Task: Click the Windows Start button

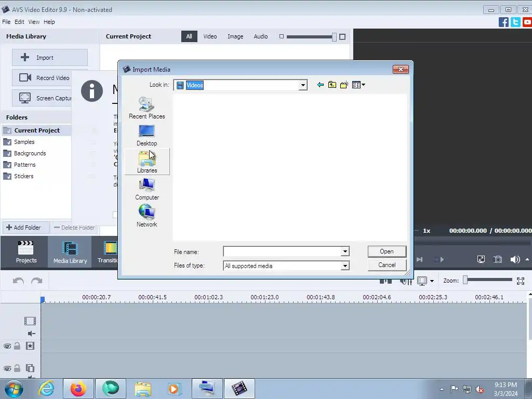Action: pos(14,389)
